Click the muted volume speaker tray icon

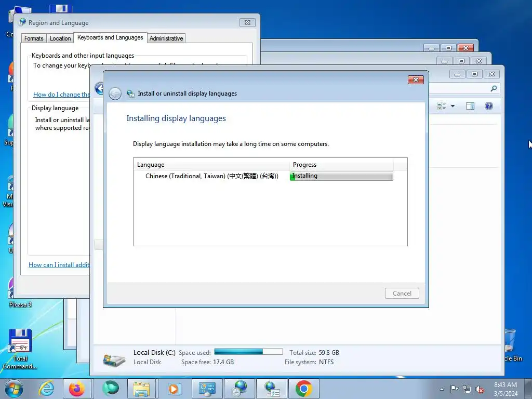(x=480, y=389)
